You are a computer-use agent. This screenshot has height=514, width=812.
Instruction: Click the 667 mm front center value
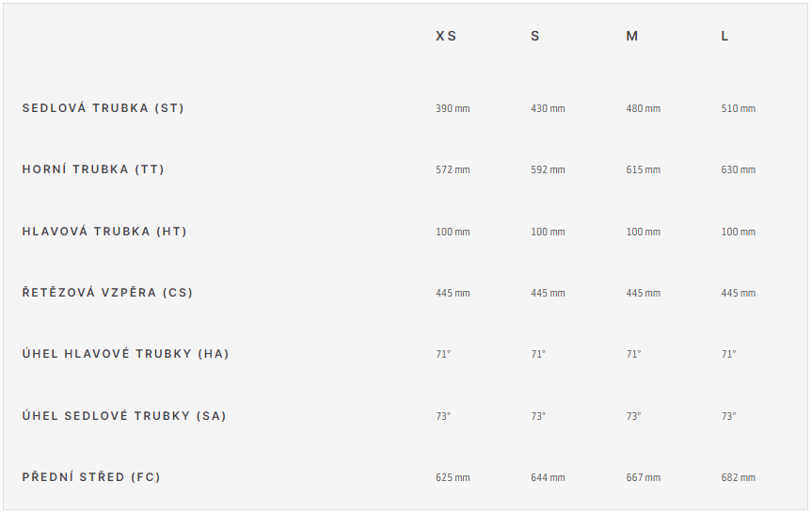click(644, 477)
